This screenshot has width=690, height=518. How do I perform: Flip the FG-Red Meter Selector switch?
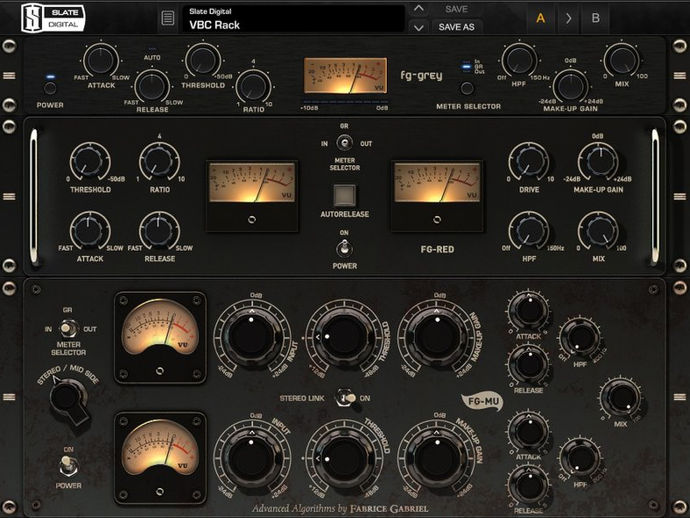[344, 143]
